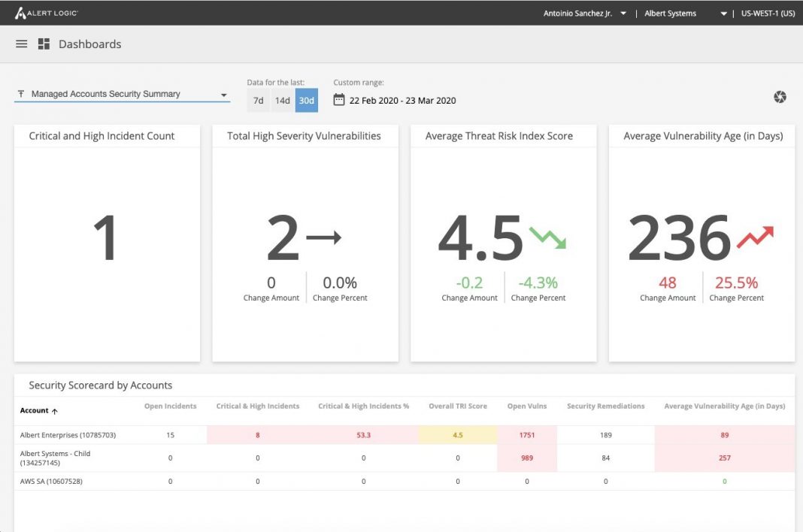This screenshot has height=532, width=803.
Task: Toggle the 30d time range off
Action: pos(305,100)
